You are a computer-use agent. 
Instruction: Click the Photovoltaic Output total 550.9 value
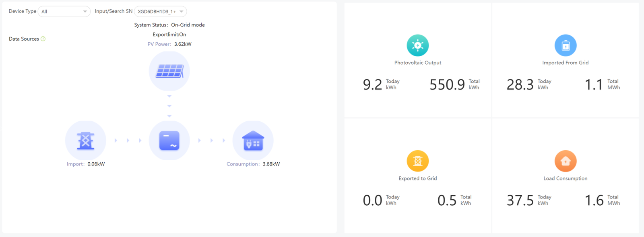point(447,85)
